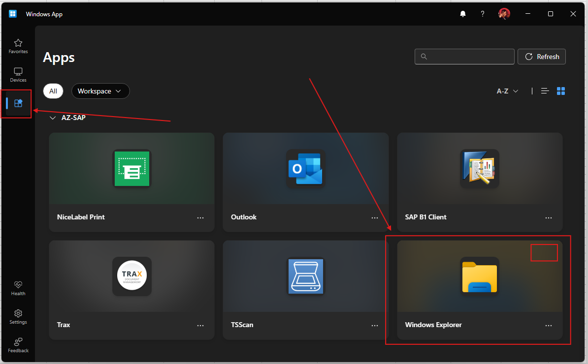
Task: Open the user profile avatar
Action: [x=504, y=14]
